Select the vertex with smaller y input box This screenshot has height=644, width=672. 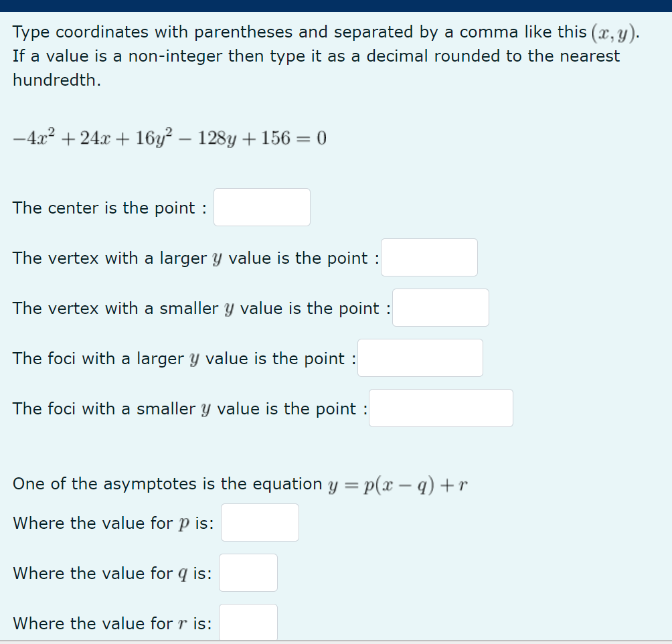tap(440, 307)
